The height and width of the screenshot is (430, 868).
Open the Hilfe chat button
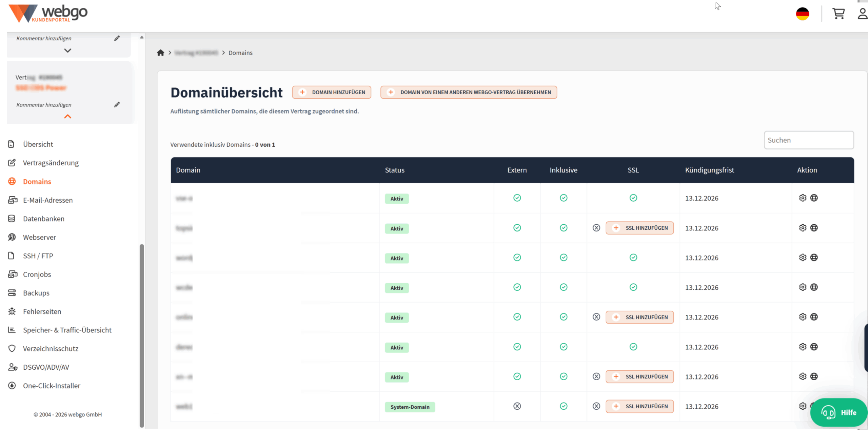(x=838, y=412)
